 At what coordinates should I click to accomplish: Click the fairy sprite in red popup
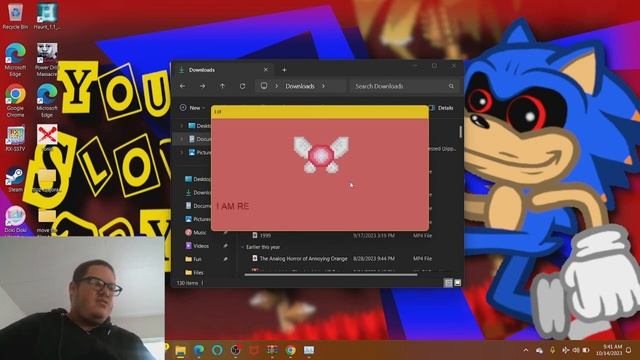[x=321, y=154]
